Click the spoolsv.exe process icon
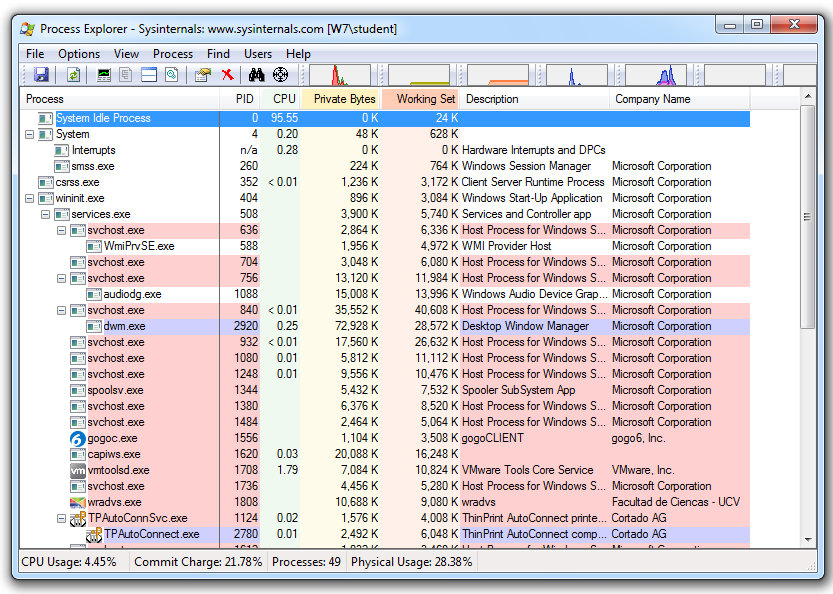833x594 pixels. pyautogui.click(x=78, y=391)
